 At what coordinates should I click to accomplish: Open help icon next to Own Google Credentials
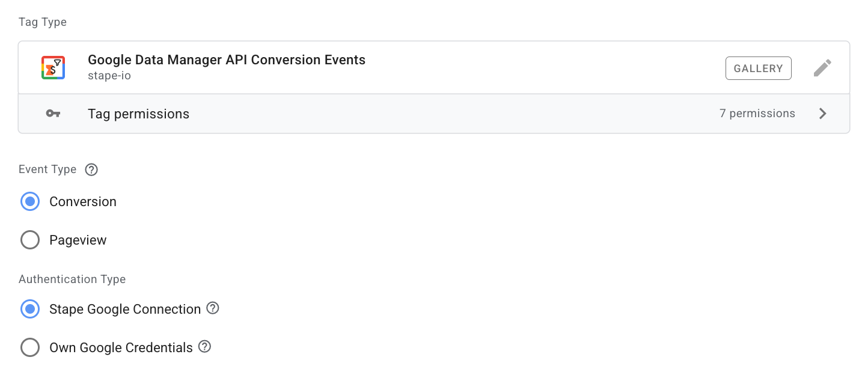coord(204,347)
